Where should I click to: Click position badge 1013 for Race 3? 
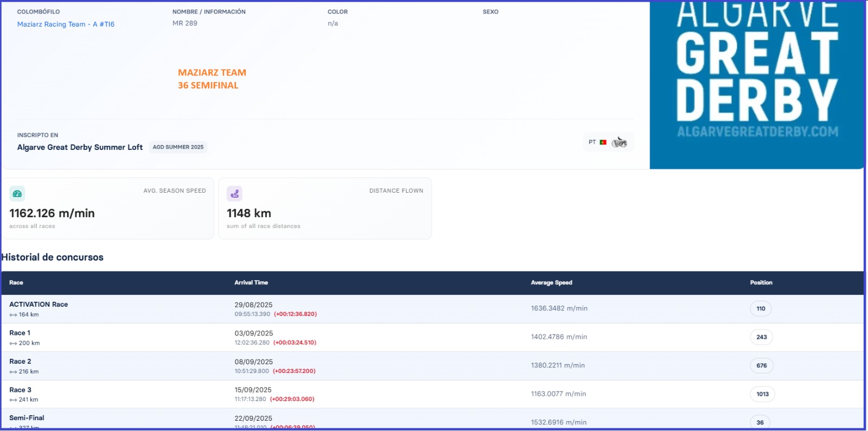pyautogui.click(x=762, y=394)
